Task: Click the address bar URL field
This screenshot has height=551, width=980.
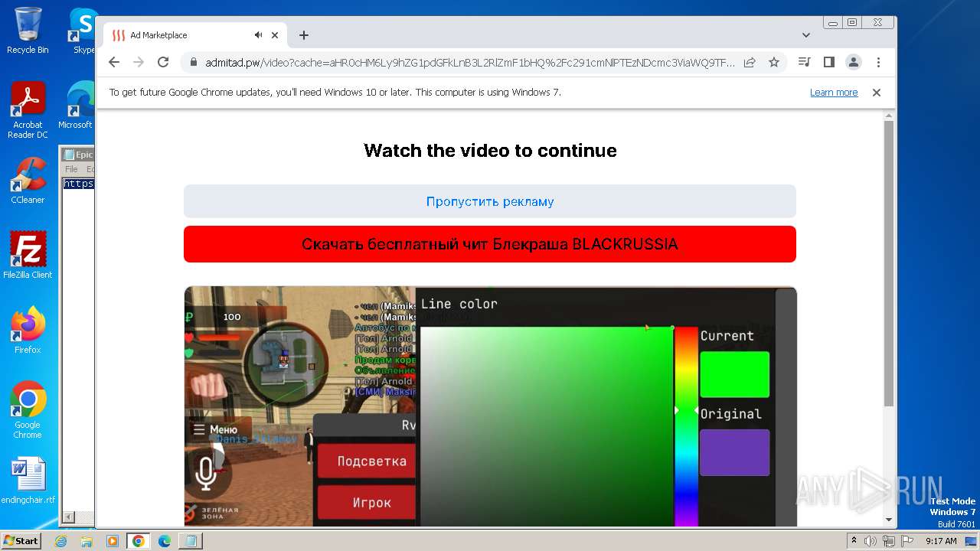Action: coord(469,63)
